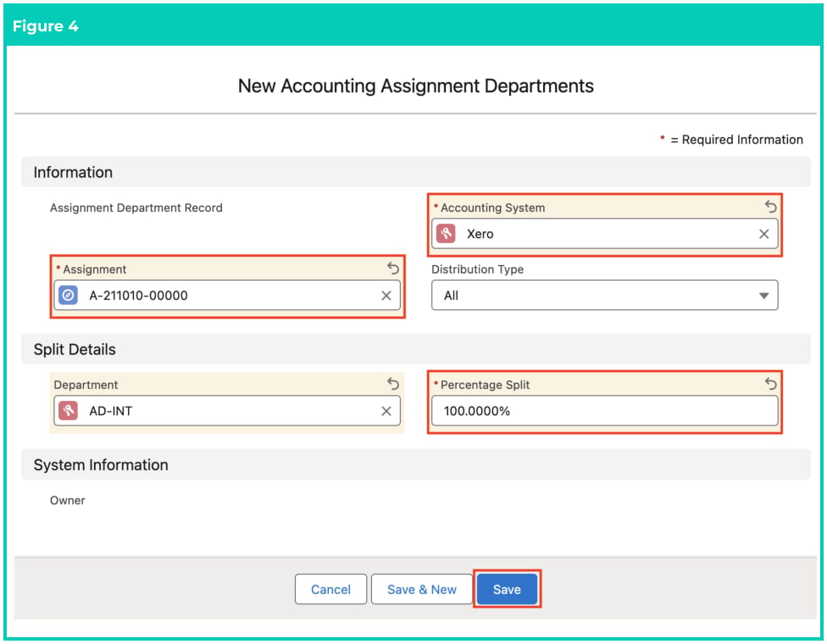Click the New Accounting Assignment Departments title
This screenshot has height=644, width=827.
pos(415,86)
